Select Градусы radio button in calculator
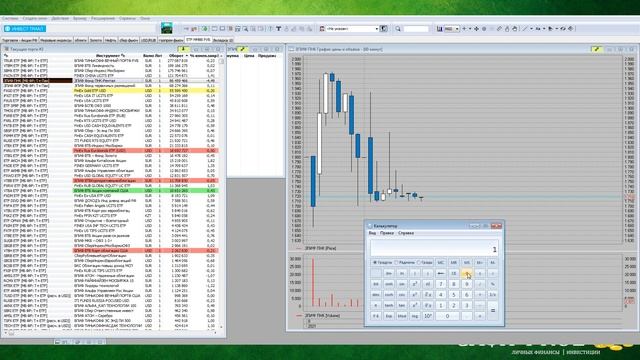 tap(382, 262)
